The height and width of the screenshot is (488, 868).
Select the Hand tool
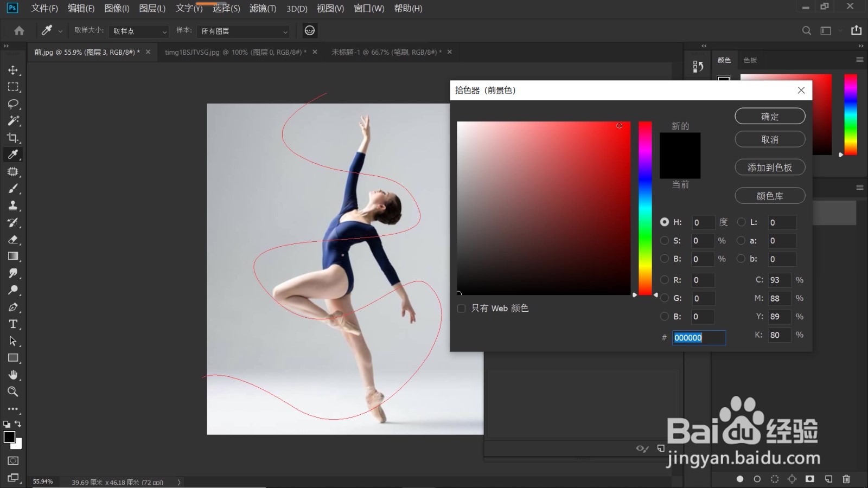pos(13,375)
